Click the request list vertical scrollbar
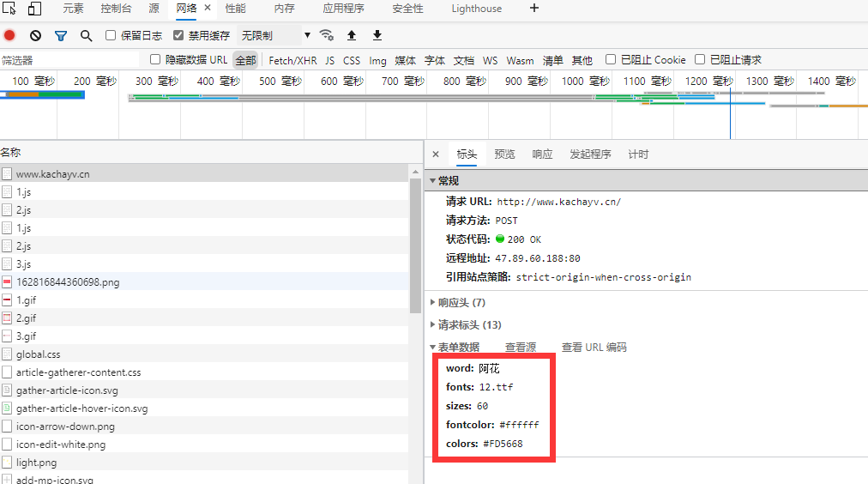 pyautogui.click(x=415, y=246)
